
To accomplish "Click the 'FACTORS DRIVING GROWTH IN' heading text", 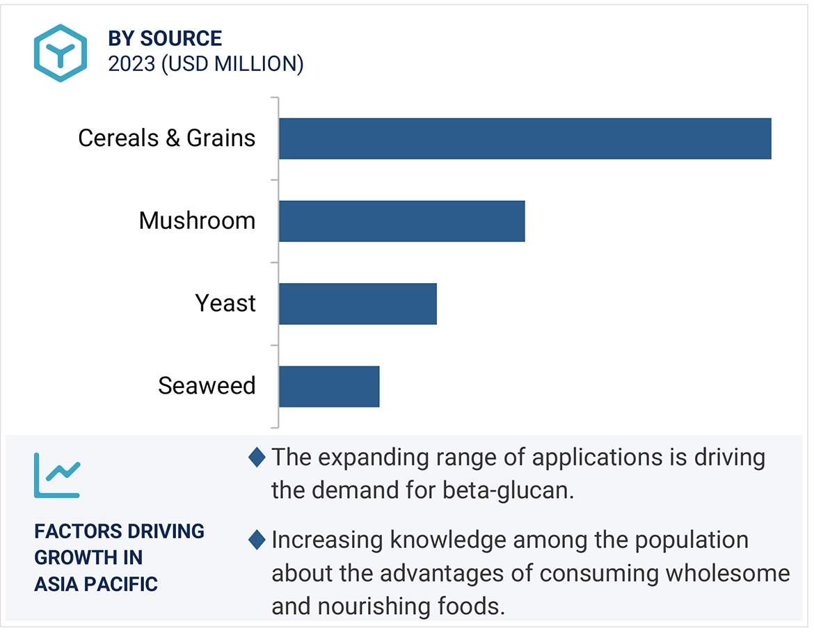I will point(119,544).
